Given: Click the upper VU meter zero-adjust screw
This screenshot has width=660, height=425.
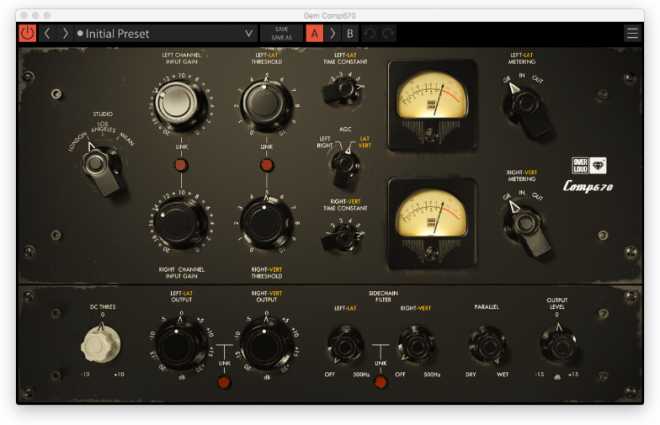Looking at the screenshot, I should (430, 135).
